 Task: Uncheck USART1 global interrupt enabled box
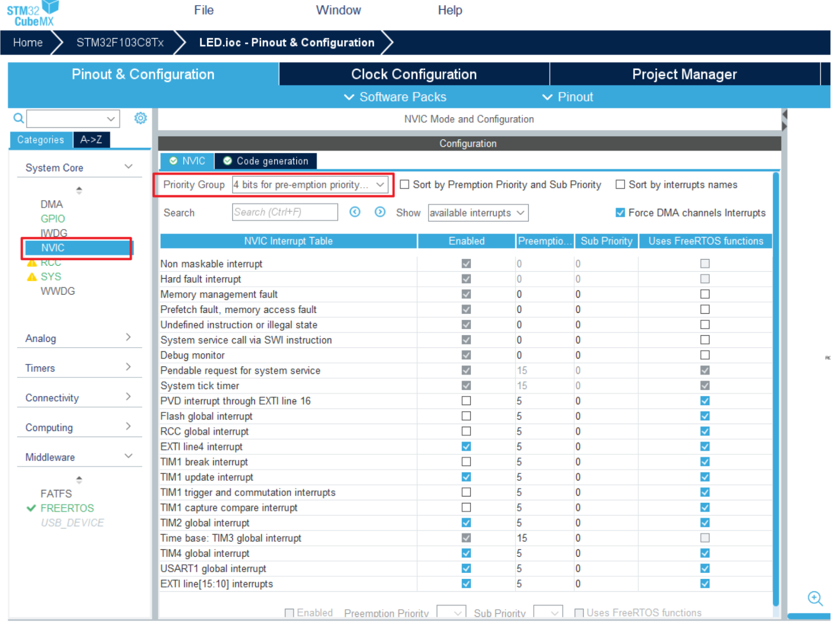point(466,569)
